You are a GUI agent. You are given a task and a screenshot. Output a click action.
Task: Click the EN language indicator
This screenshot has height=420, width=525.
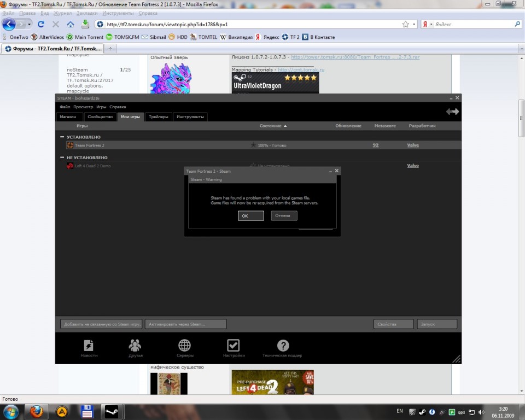[x=399, y=411]
